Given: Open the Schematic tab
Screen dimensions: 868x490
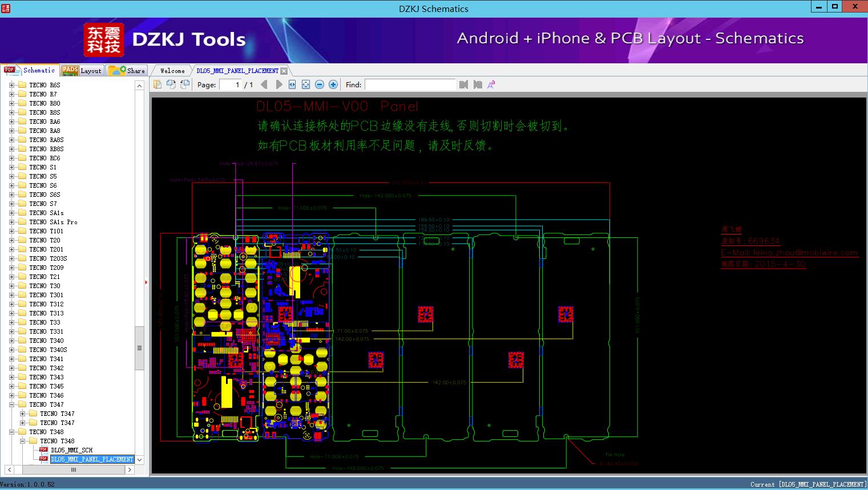Looking at the screenshot, I should (x=30, y=70).
